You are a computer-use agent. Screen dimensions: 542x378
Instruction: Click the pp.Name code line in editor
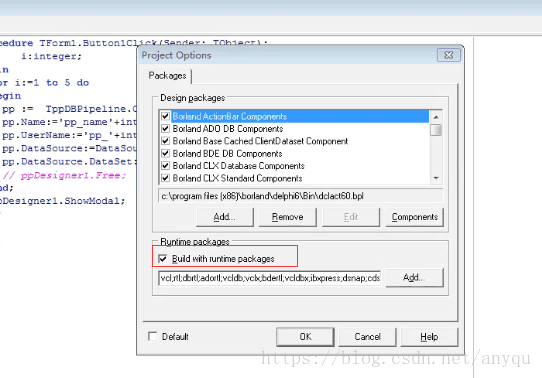pyautogui.click(x=69, y=122)
